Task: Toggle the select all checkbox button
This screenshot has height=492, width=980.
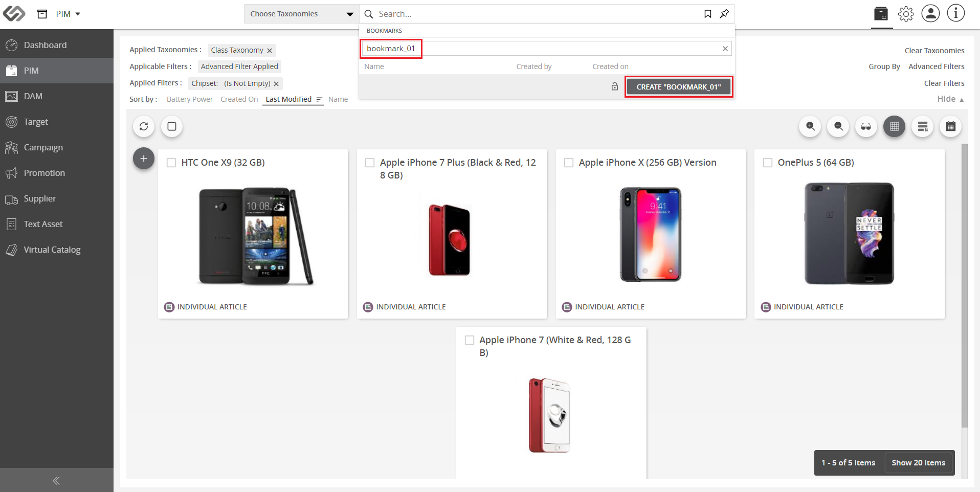Action: coord(172,126)
